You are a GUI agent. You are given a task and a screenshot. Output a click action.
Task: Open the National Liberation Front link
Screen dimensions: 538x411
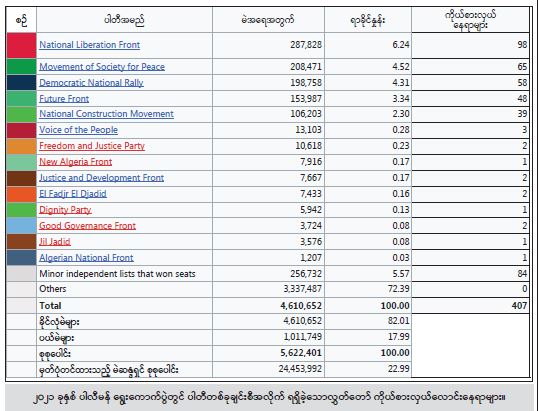point(90,45)
